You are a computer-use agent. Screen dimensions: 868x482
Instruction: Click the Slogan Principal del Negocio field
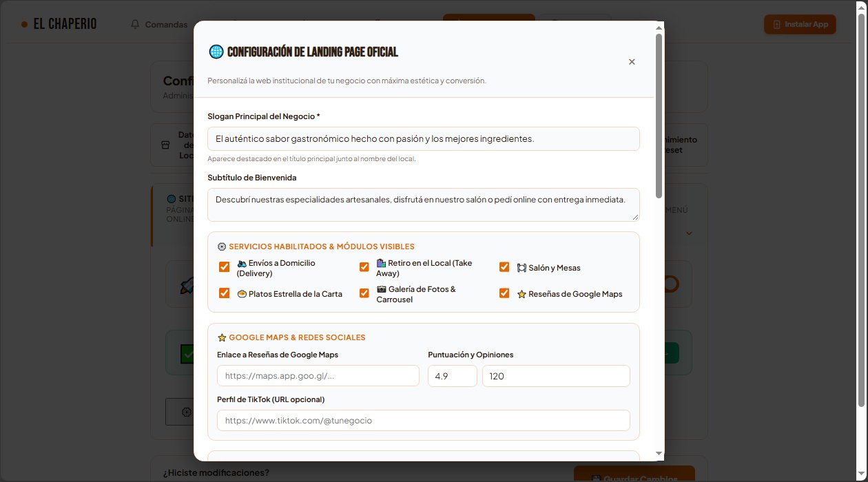(424, 138)
